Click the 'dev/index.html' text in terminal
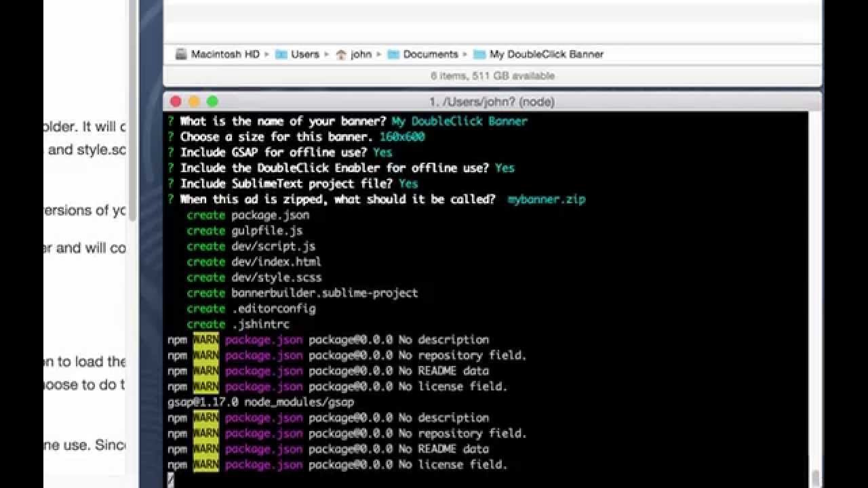The image size is (868, 488). [x=276, y=262]
